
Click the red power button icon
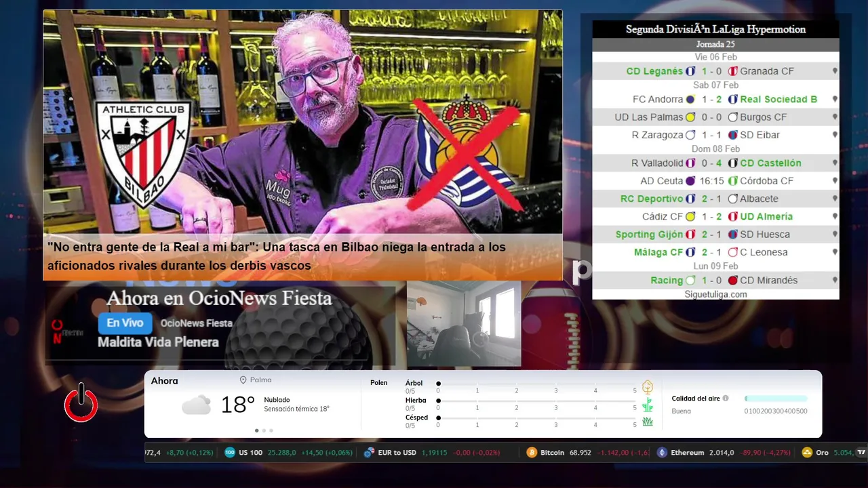pyautogui.click(x=81, y=403)
